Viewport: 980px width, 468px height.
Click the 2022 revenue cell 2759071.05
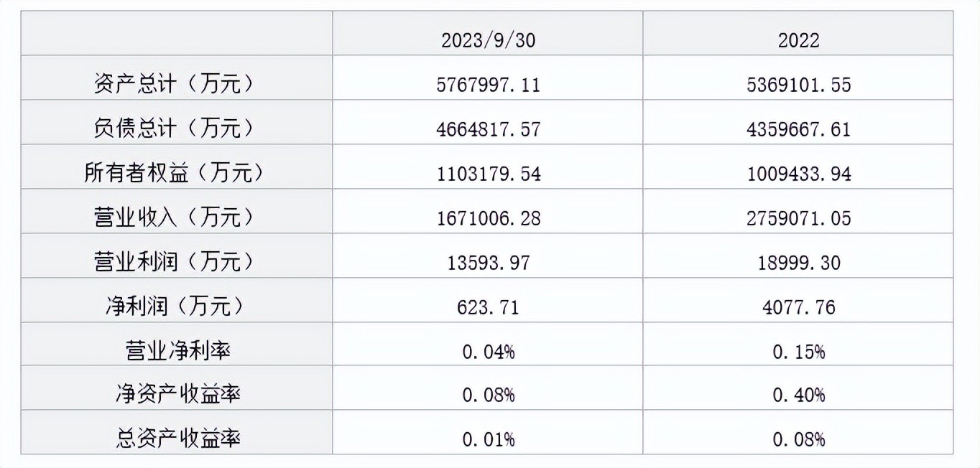798,217
